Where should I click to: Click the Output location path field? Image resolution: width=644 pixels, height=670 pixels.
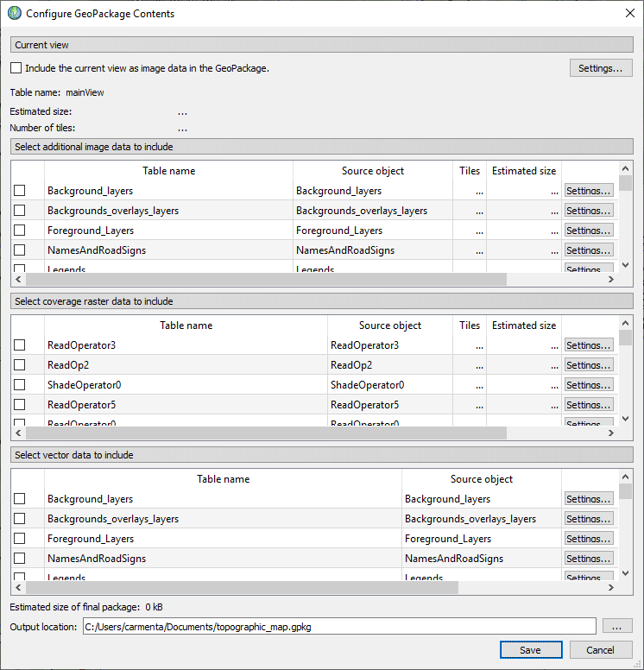(338, 627)
